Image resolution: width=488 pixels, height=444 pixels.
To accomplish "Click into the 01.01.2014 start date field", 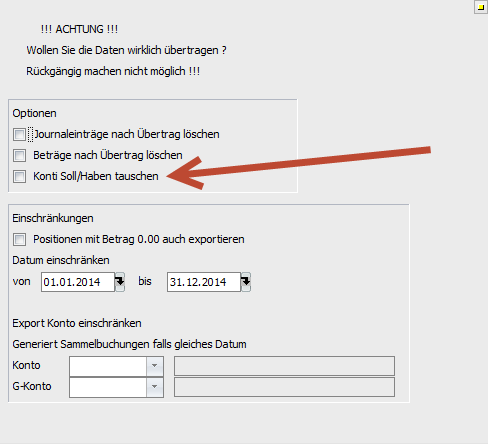I will pos(78,282).
